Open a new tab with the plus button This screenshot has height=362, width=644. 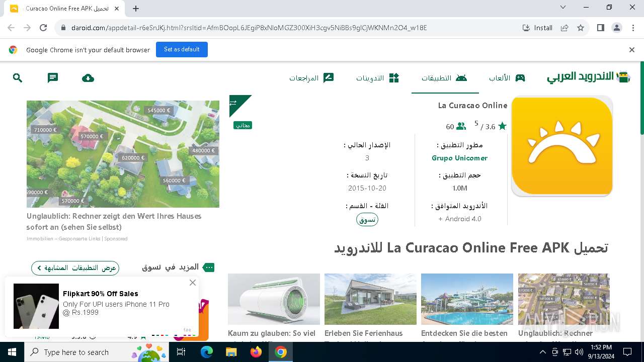click(136, 9)
